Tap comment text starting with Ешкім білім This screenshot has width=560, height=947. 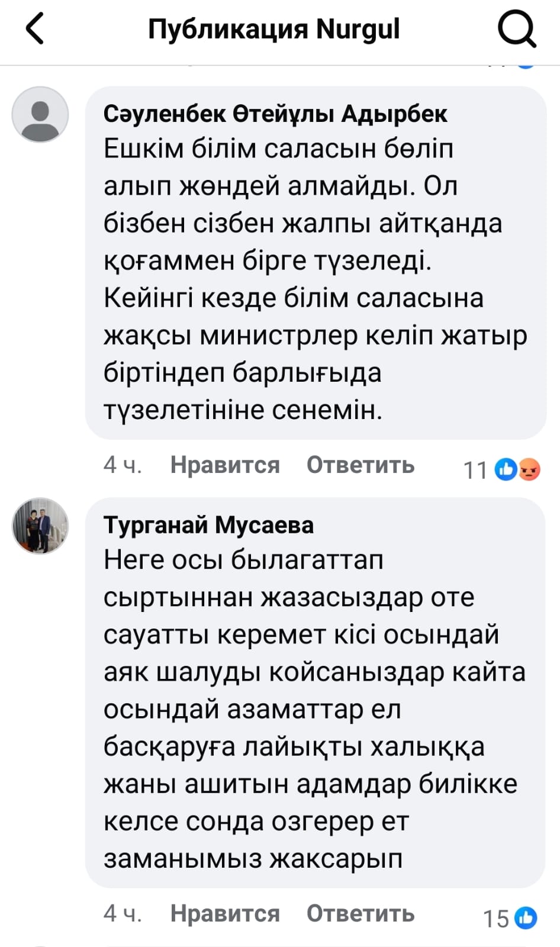click(x=314, y=278)
